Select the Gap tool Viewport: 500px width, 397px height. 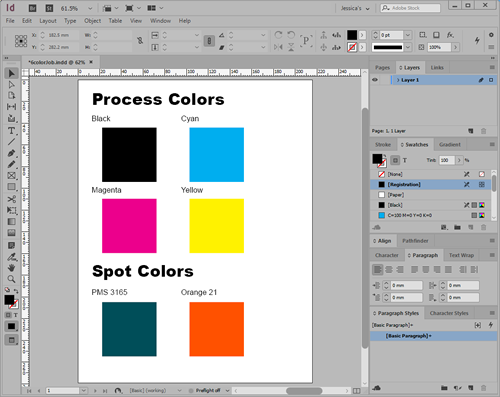tap(11, 107)
